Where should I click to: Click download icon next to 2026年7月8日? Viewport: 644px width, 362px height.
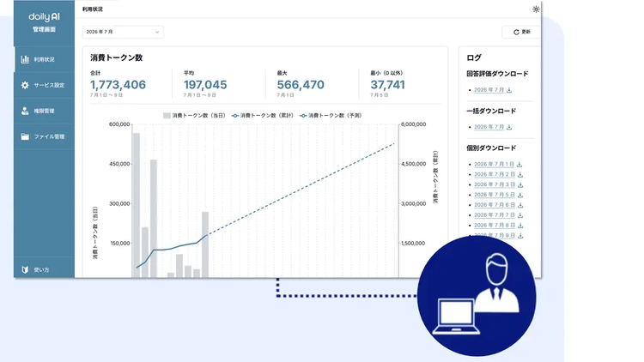tap(520, 226)
